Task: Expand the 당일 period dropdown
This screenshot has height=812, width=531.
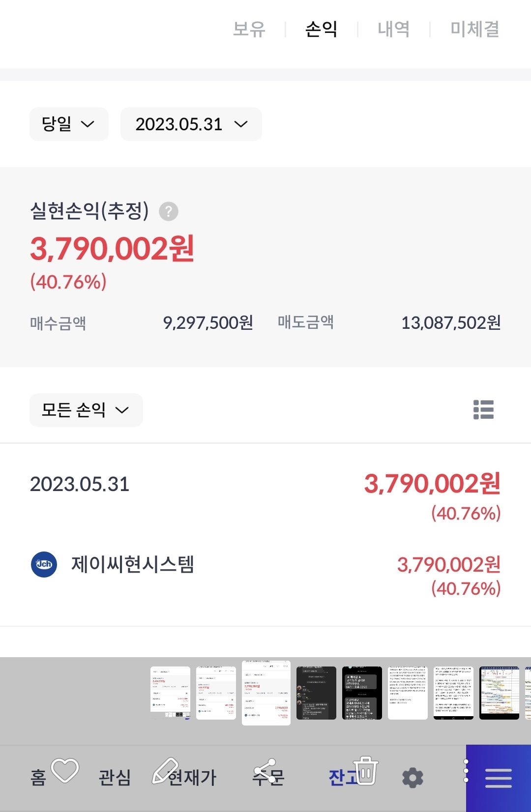Action: (x=69, y=124)
